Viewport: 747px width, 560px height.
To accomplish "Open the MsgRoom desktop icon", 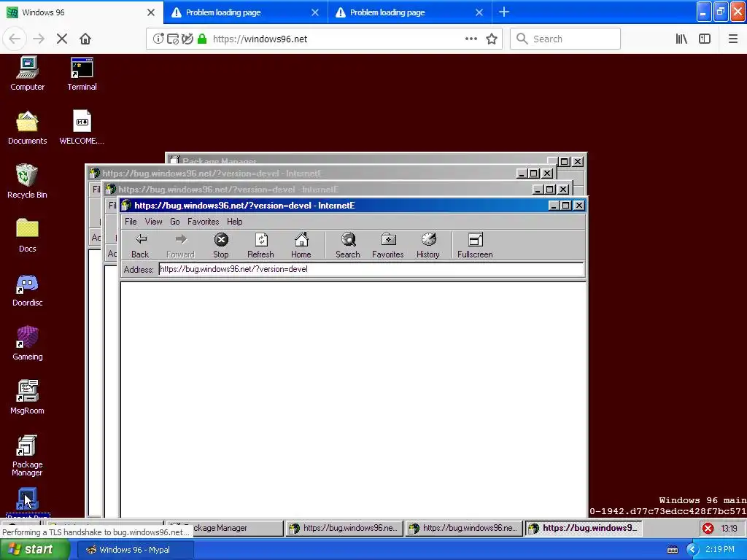I will pyautogui.click(x=27, y=397).
